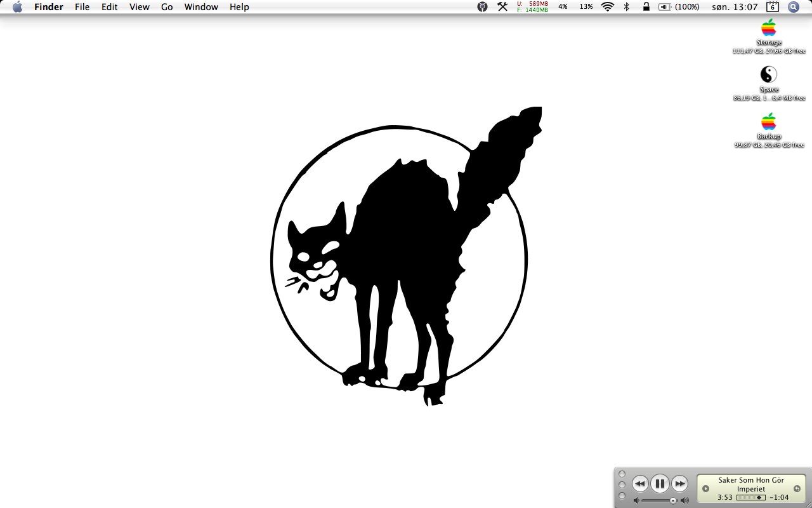Click the middle window button on iTunes mini player

(x=622, y=485)
